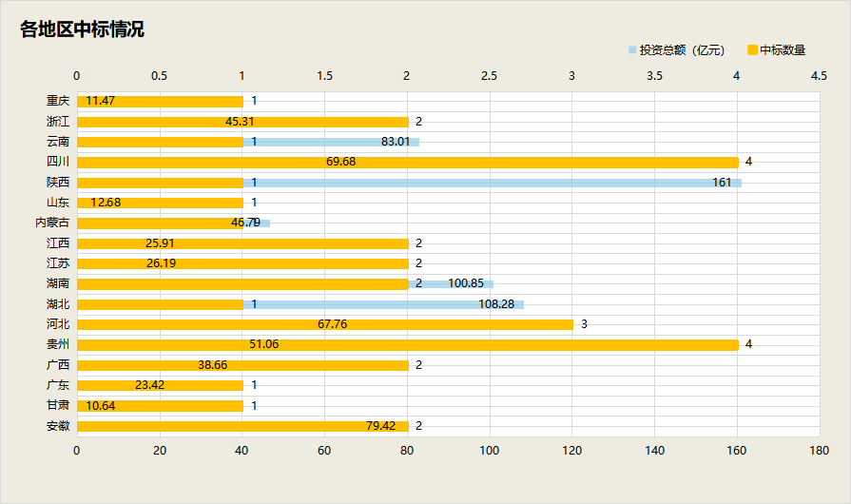Click the 贵州 category label
The image size is (851, 504).
click(58, 344)
